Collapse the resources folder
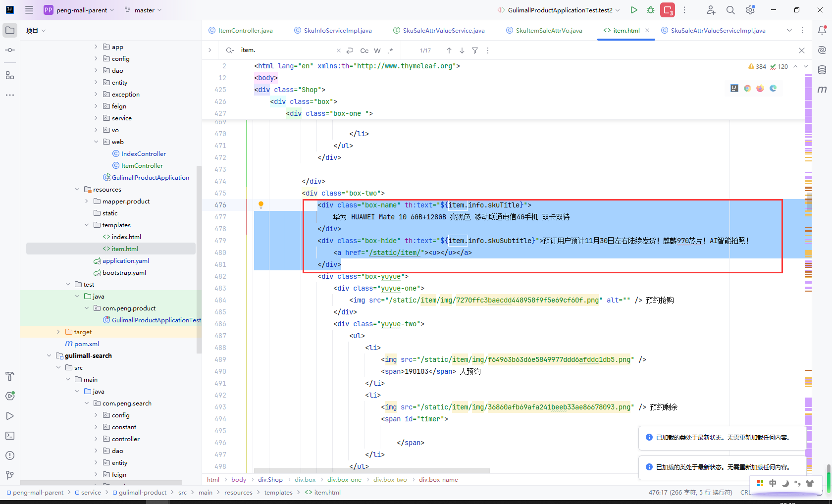 (x=77, y=190)
